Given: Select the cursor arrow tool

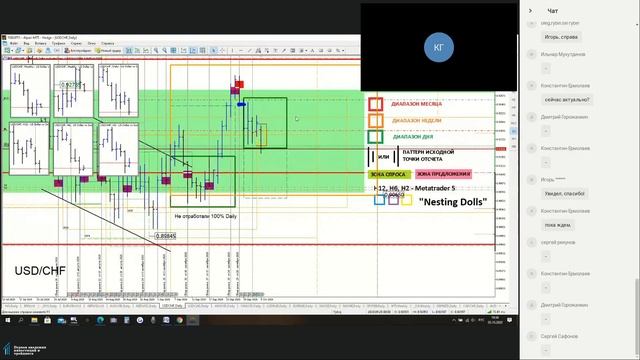Looking at the screenshot, I should (214, 51).
